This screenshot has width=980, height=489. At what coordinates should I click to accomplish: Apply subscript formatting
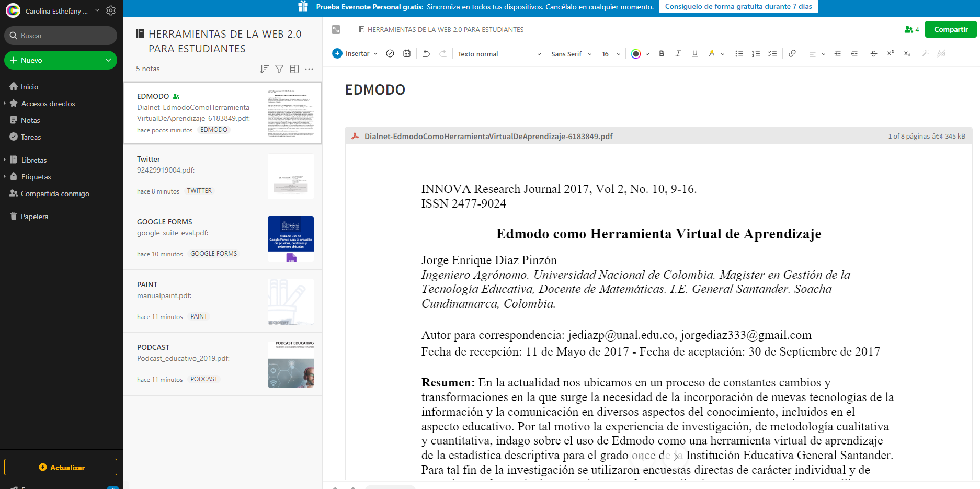tap(907, 53)
